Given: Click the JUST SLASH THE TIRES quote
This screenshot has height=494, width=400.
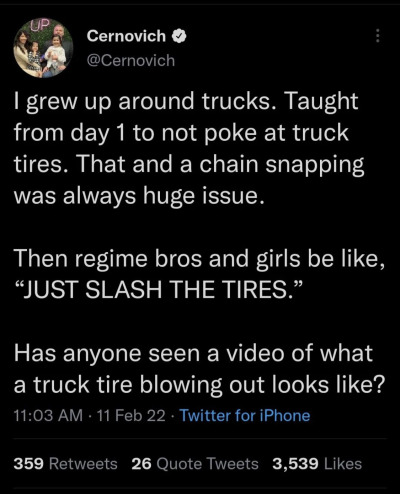Looking at the screenshot, I should [159, 289].
